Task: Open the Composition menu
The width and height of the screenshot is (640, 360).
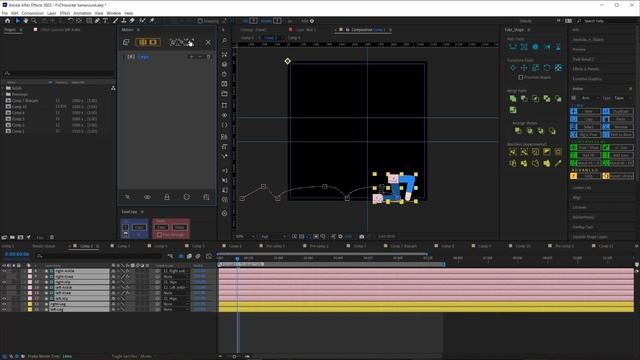Action: (x=32, y=13)
